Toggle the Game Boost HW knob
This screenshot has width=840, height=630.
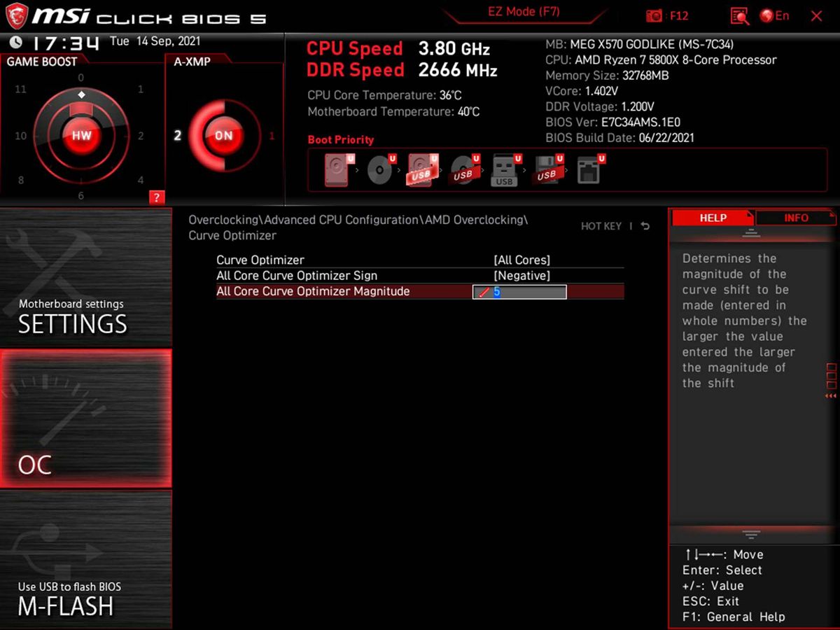81,135
